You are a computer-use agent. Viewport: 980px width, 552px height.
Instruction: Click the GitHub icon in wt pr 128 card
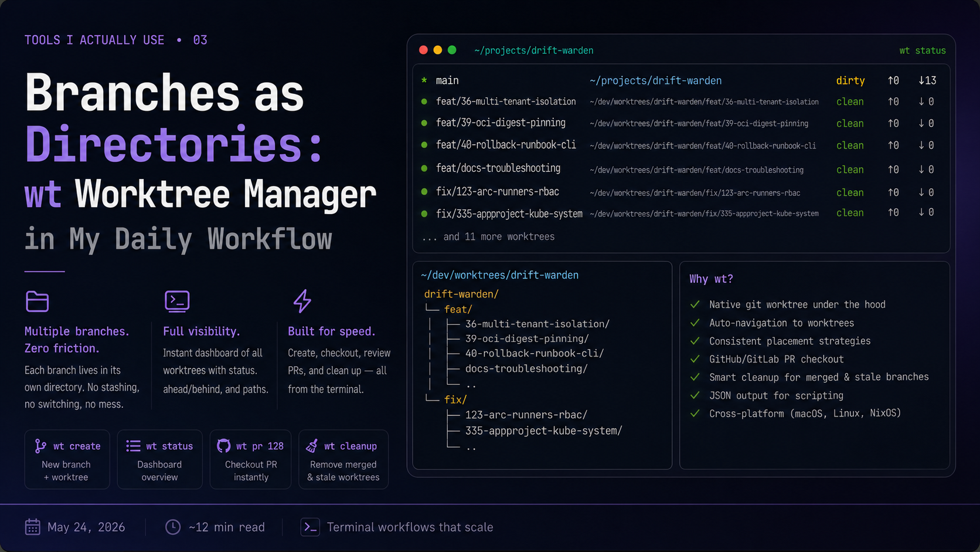coord(223,446)
